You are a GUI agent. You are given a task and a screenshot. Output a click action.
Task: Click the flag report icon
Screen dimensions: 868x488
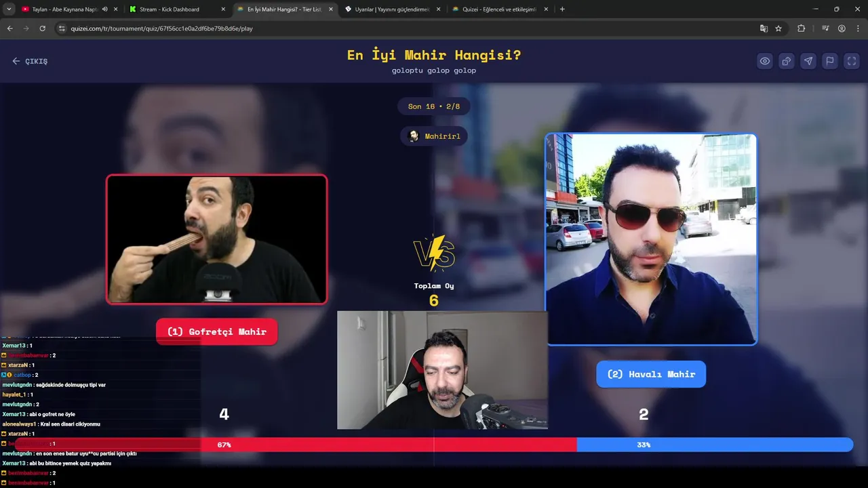click(x=830, y=61)
